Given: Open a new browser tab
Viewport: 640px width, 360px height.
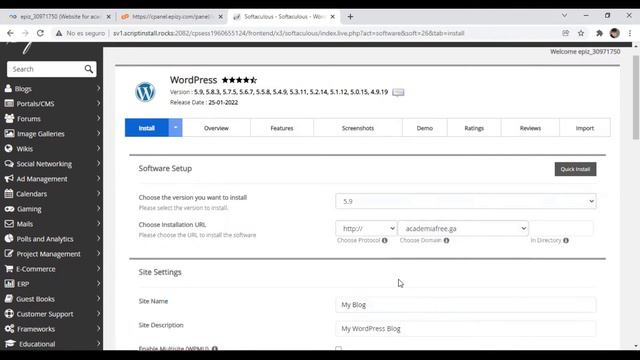Looking at the screenshot, I should pyautogui.click(x=350, y=17).
